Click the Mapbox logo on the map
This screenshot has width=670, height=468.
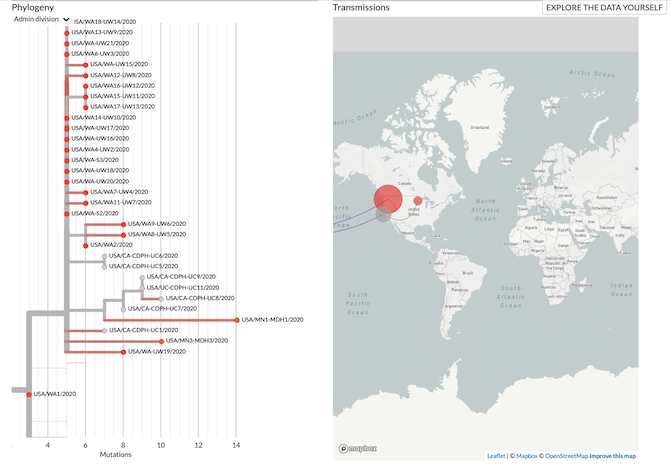(x=358, y=448)
